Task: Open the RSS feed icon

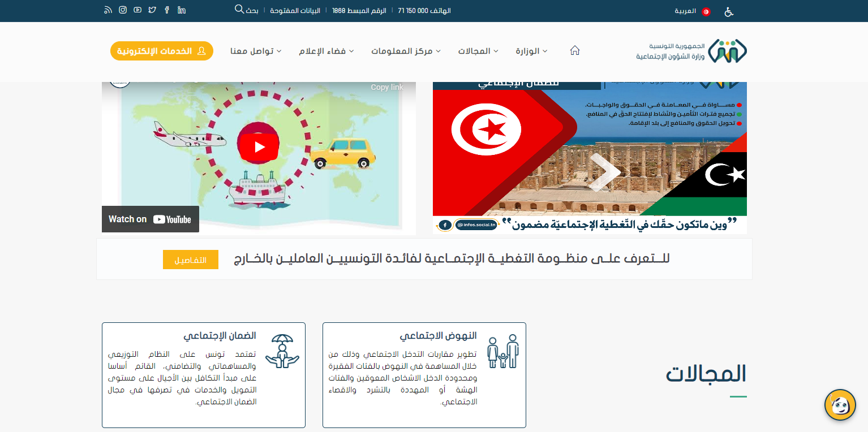Action: point(108,10)
